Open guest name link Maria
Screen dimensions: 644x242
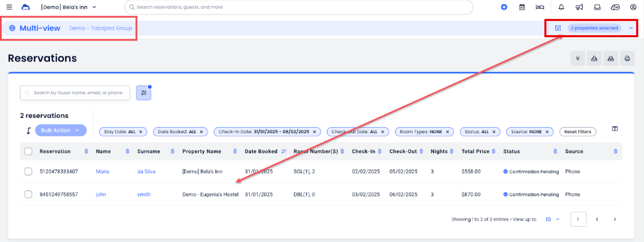(102, 172)
